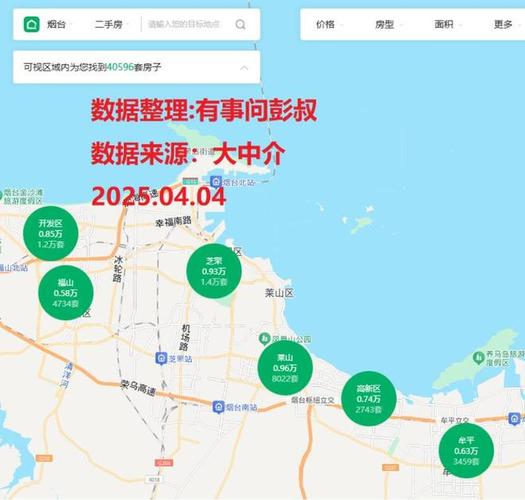525x500 pixels.
Task: Open the 二手房 listing type dropdown
Action: coord(112,24)
